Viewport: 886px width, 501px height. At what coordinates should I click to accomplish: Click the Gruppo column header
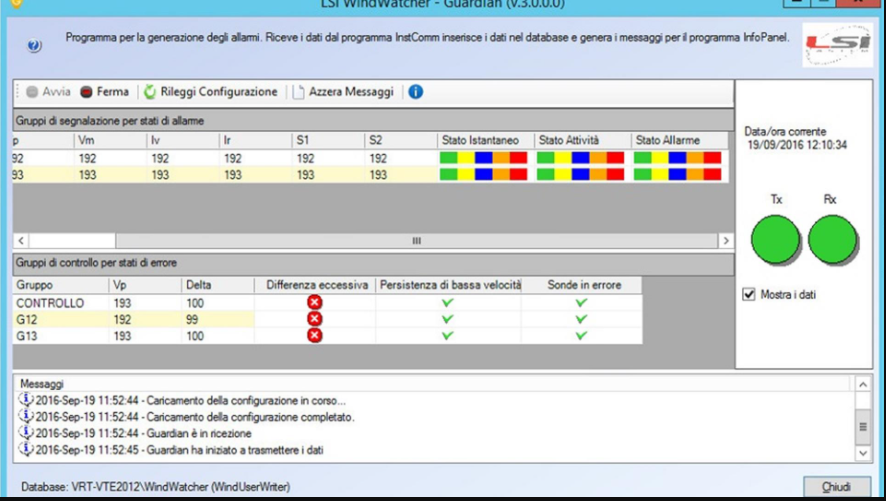pos(60,285)
